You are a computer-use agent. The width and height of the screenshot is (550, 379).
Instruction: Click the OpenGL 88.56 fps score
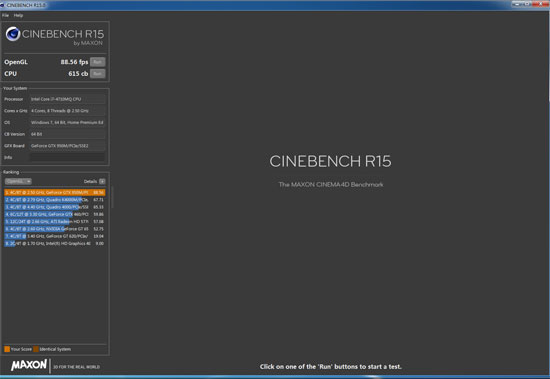tap(74, 62)
